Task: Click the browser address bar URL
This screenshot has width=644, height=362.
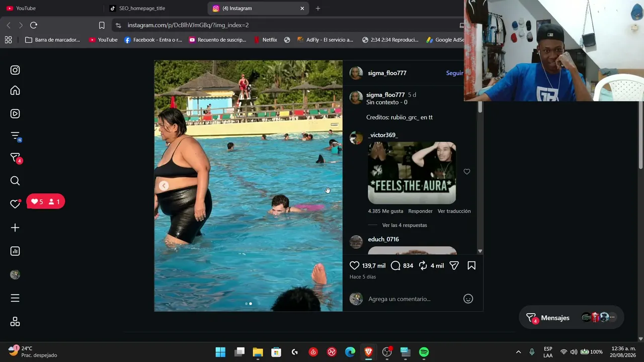Action: click(x=188, y=25)
